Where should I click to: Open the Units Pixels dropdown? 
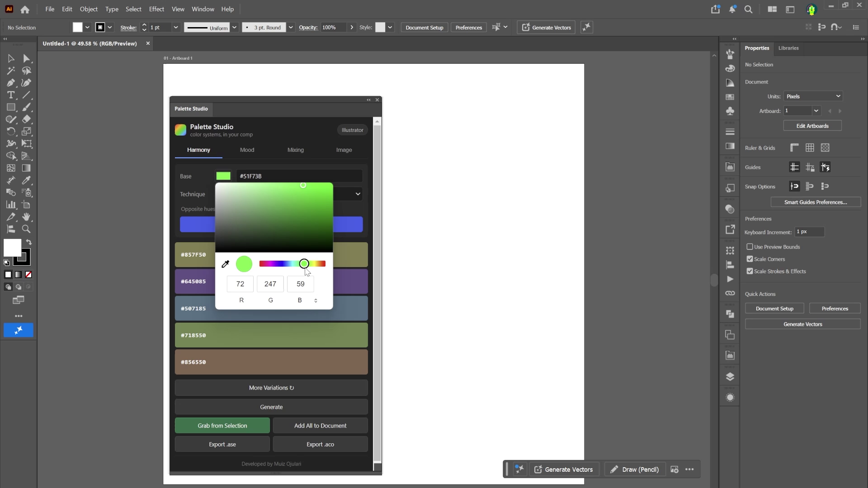pyautogui.click(x=813, y=96)
